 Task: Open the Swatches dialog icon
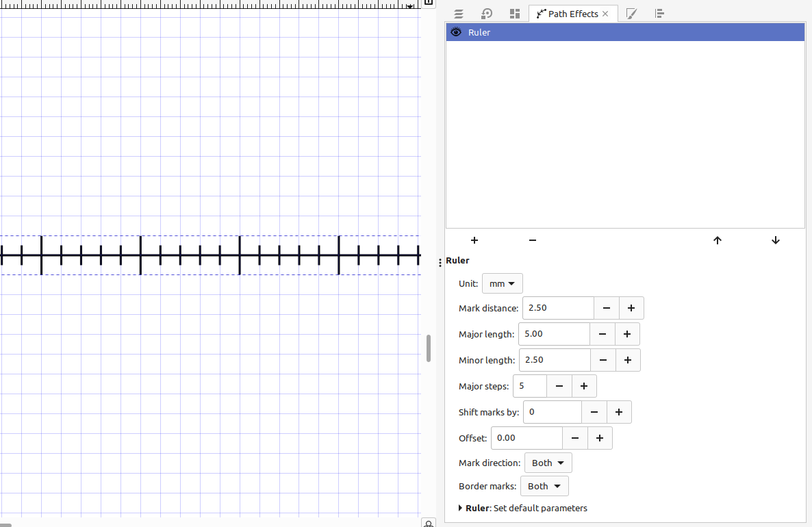pos(514,14)
